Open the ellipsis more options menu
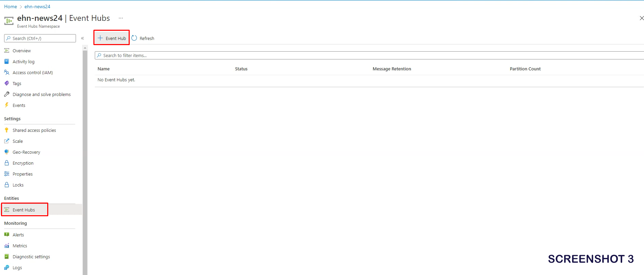The image size is (644, 275). [x=121, y=18]
